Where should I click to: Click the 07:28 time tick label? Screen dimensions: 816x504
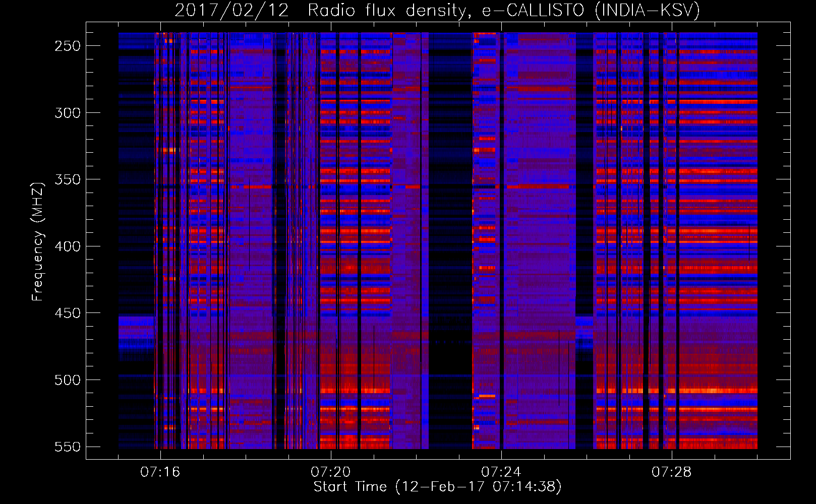[x=671, y=472]
